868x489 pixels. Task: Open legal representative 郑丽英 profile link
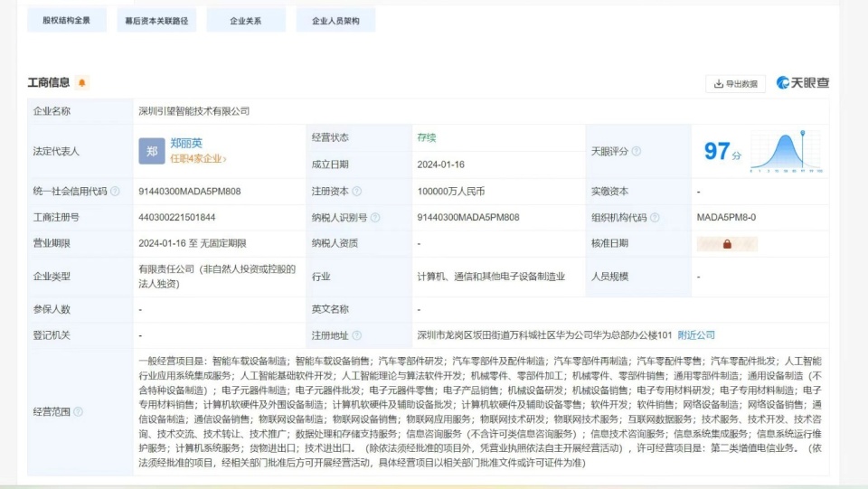[x=186, y=144]
